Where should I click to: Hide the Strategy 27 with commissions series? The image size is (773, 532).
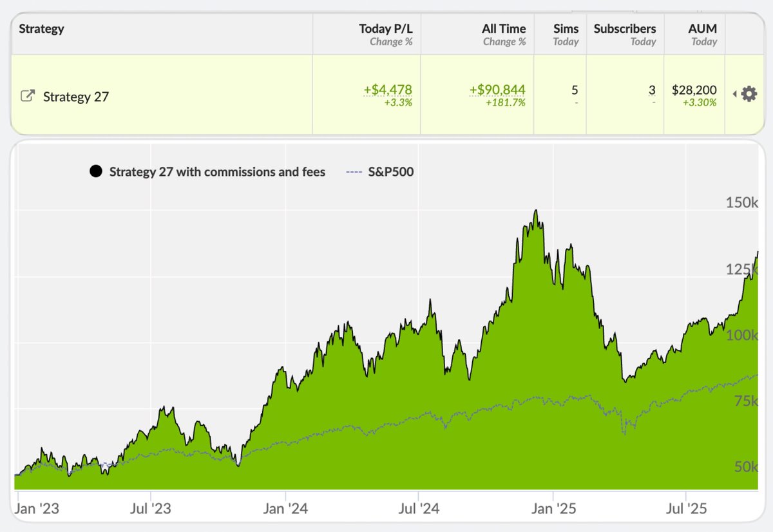point(217,172)
